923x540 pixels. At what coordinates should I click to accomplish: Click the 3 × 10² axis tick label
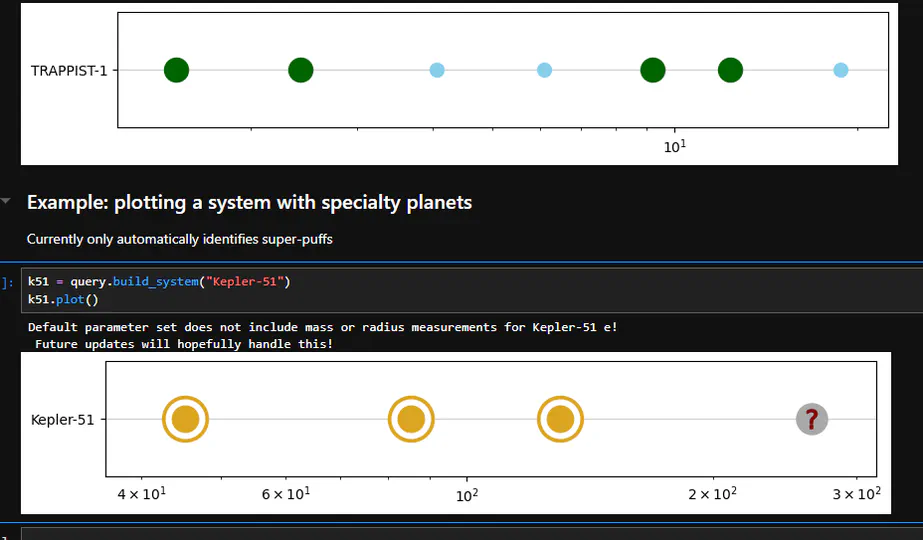(856, 493)
